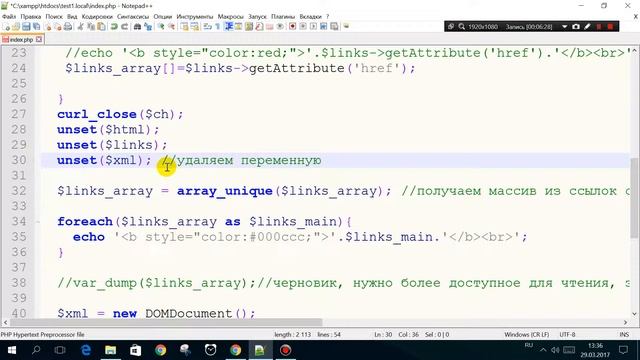Create a new file with the New toolbar icon
The width and height of the screenshot is (640, 360).
pos(7,27)
